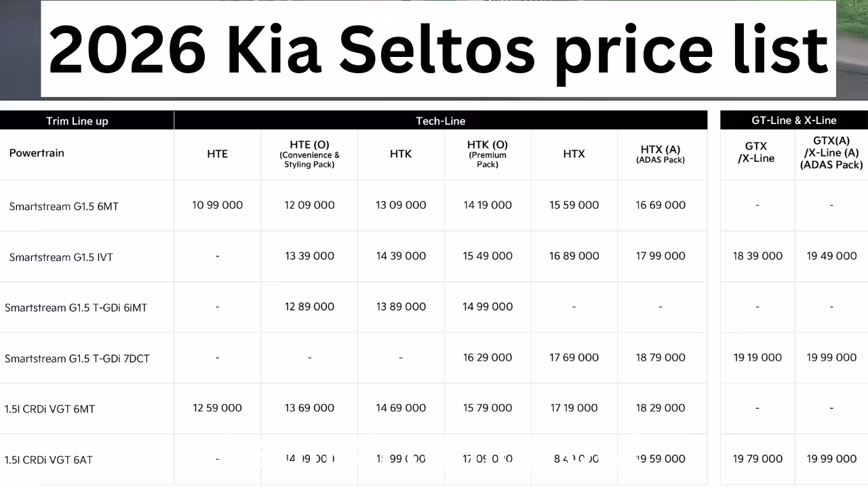Click the 16 29 000 HTK (O) 7DCT price

point(487,357)
